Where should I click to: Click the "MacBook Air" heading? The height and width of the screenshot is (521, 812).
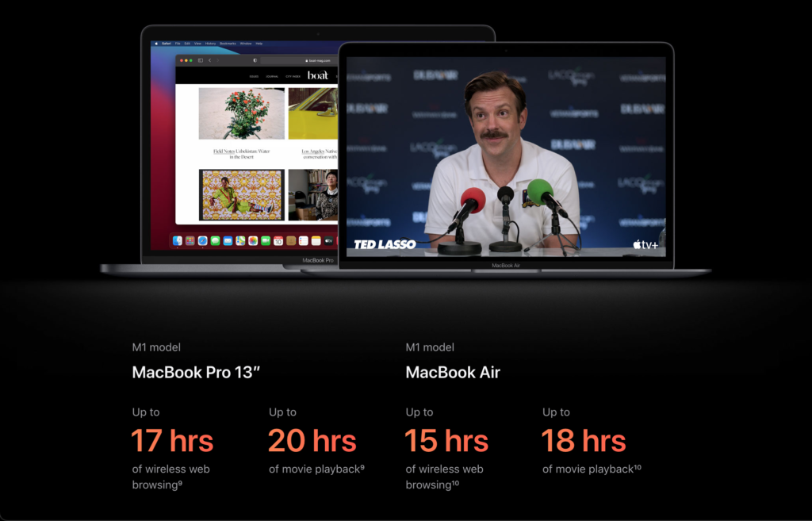(453, 373)
